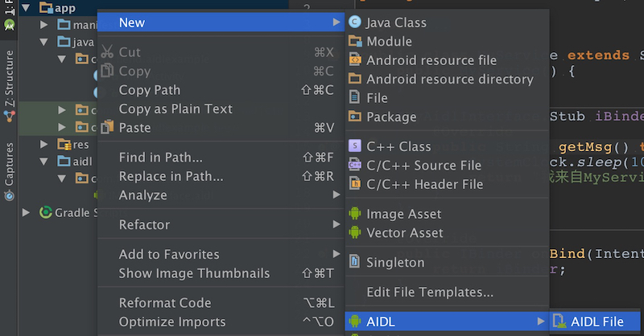Click the Captures tool window icon

tap(9, 195)
